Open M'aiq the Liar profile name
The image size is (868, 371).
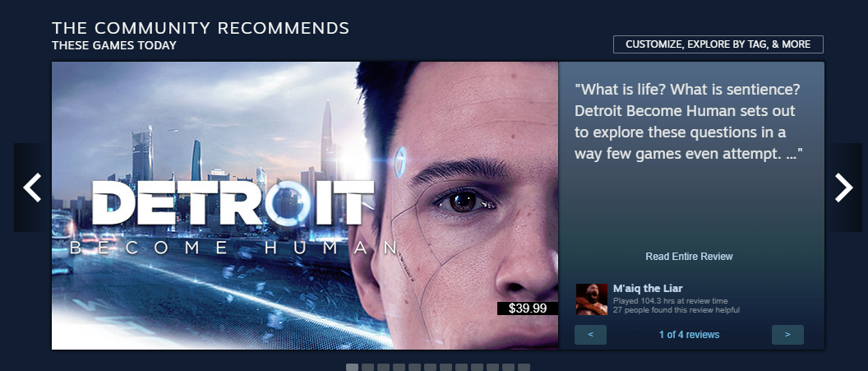coord(648,288)
